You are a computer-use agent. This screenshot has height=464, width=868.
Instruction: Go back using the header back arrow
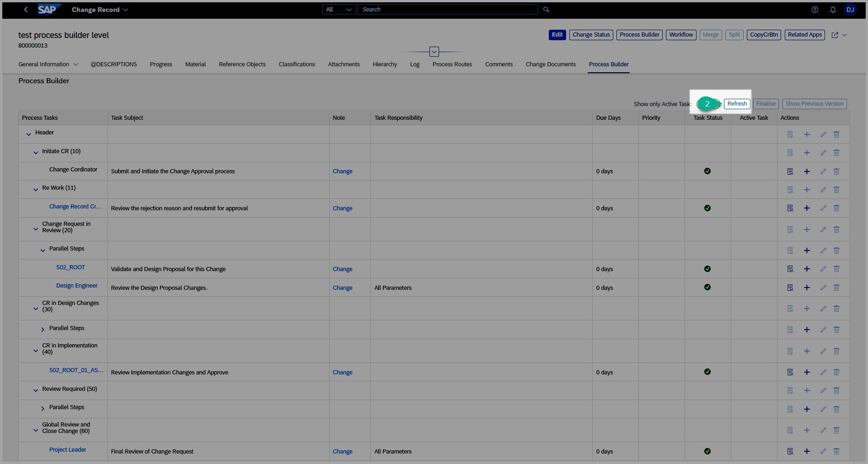26,10
